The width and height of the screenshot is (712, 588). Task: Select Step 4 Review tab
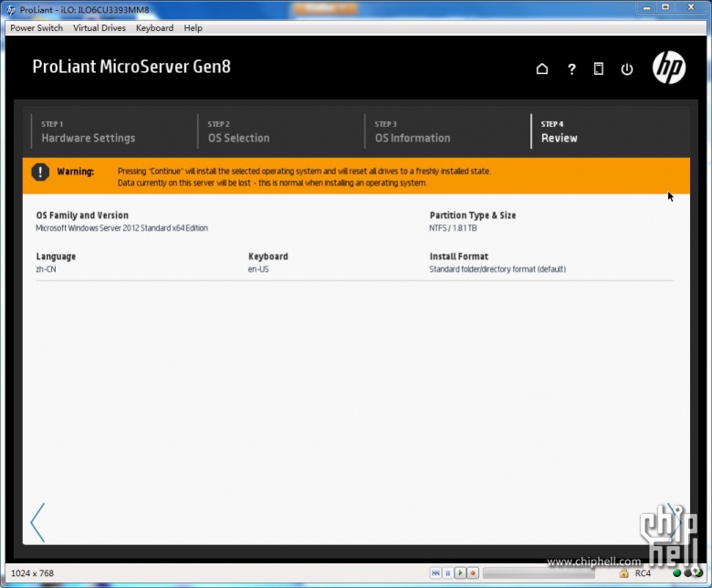click(x=559, y=131)
